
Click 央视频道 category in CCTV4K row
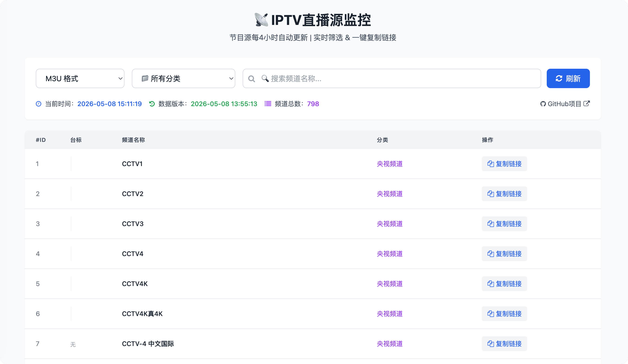390,284
